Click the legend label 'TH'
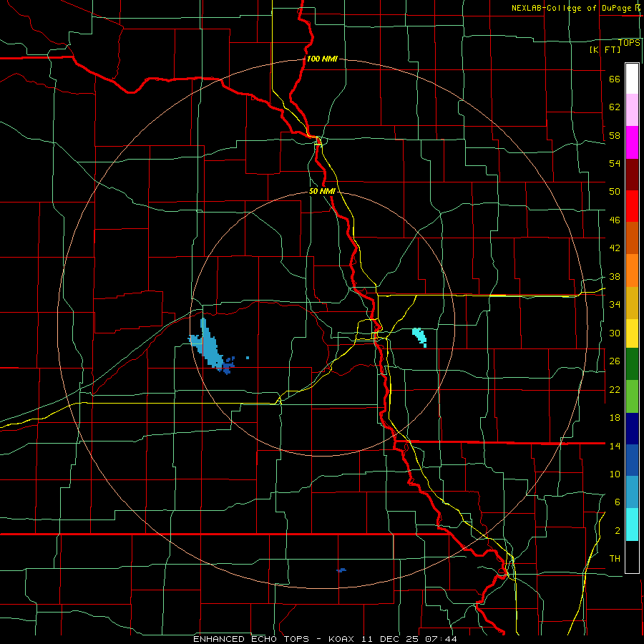644x644 pixels. click(615, 559)
